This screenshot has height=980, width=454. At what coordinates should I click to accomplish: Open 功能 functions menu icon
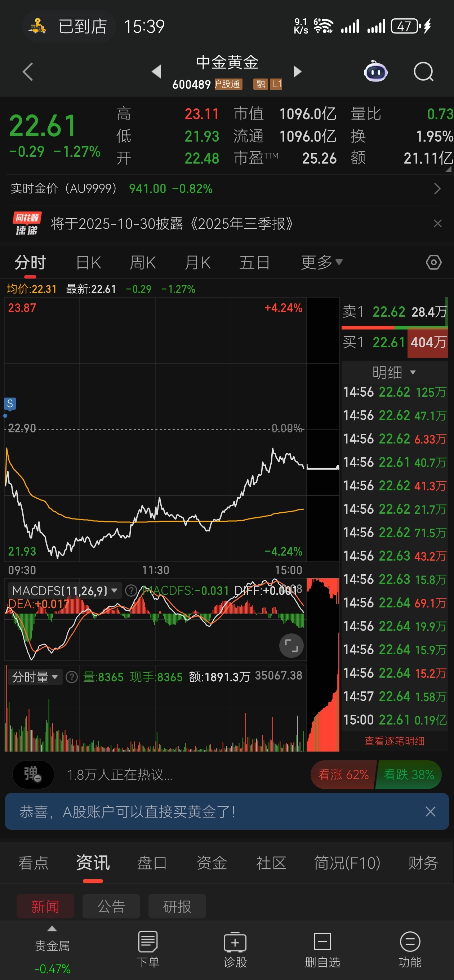tap(410, 950)
